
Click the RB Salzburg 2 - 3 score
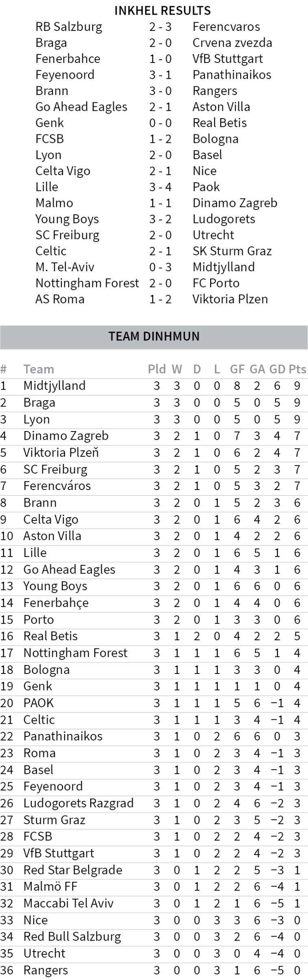pyautogui.click(x=160, y=27)
